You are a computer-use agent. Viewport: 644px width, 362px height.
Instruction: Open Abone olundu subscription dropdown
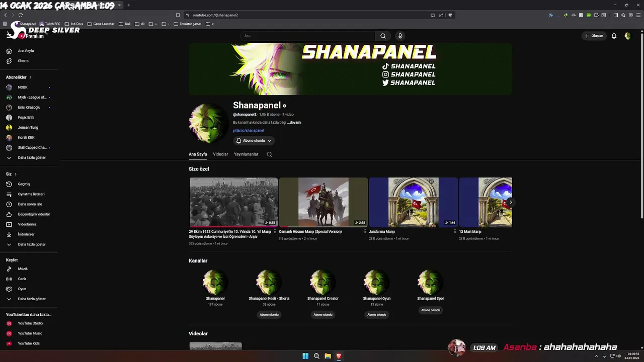pos(254,141)
